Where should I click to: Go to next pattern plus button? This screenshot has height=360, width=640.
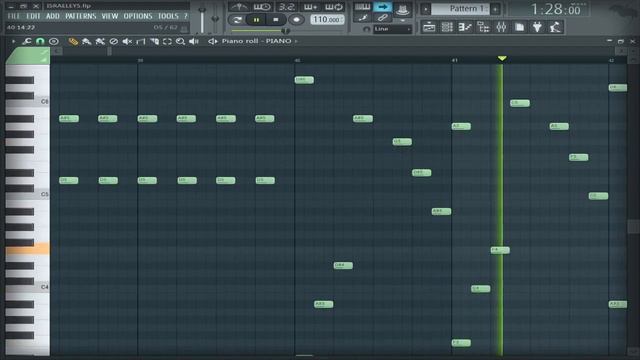pos(496,9)
